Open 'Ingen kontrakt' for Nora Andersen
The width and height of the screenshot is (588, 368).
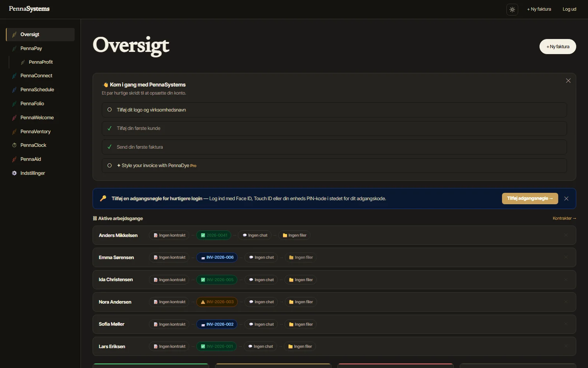169,302
